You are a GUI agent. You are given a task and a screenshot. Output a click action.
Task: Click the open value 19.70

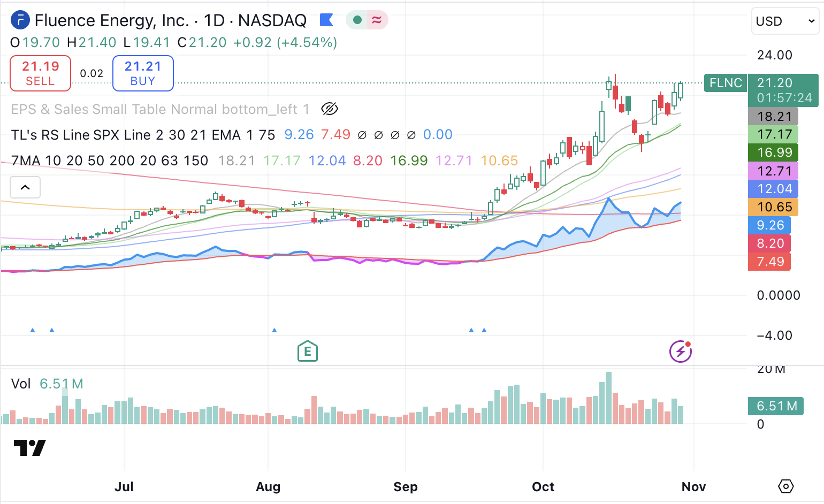click(x=41, y=43)
